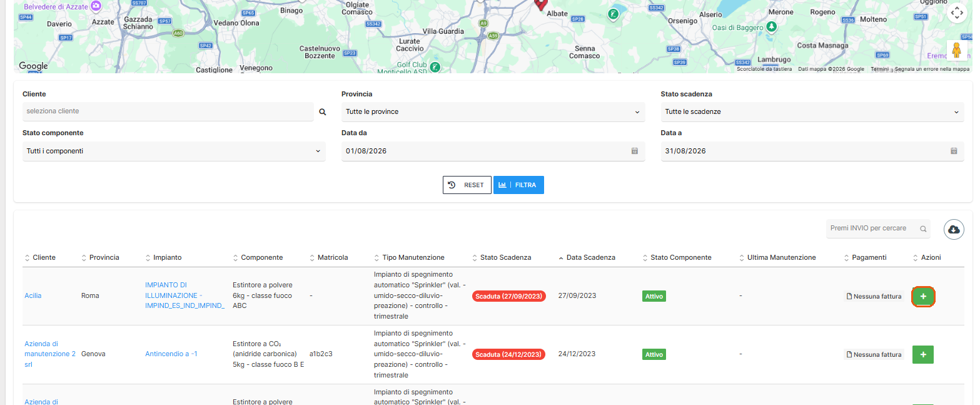
Task: Sort table by Componente column
Action: point(258,257)
